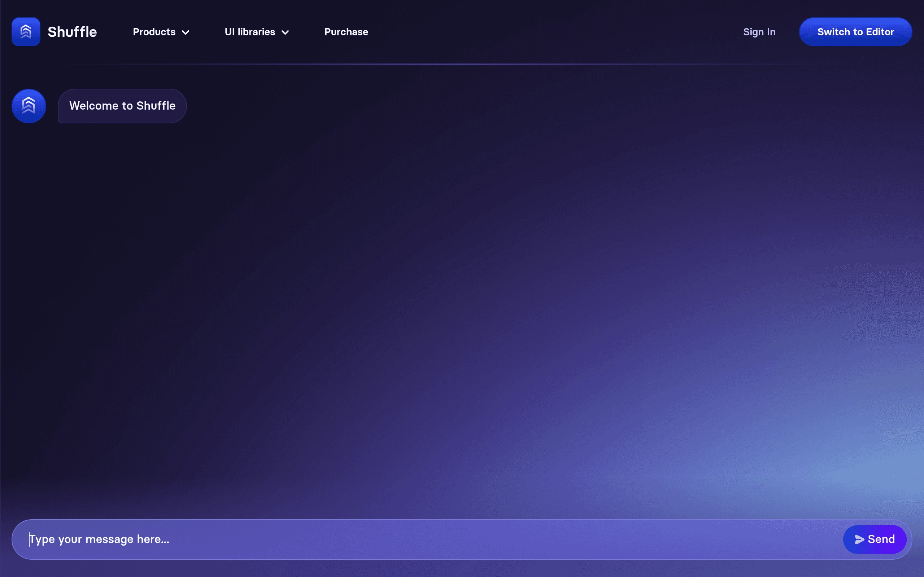Viewport: 924px width, 577px height.
Task: Click the Shuffle logo icon in header
Action: [26, 32]
